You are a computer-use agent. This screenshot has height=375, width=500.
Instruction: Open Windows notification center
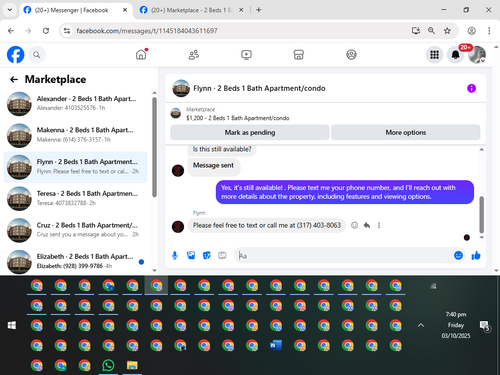[x=484, y=326]
